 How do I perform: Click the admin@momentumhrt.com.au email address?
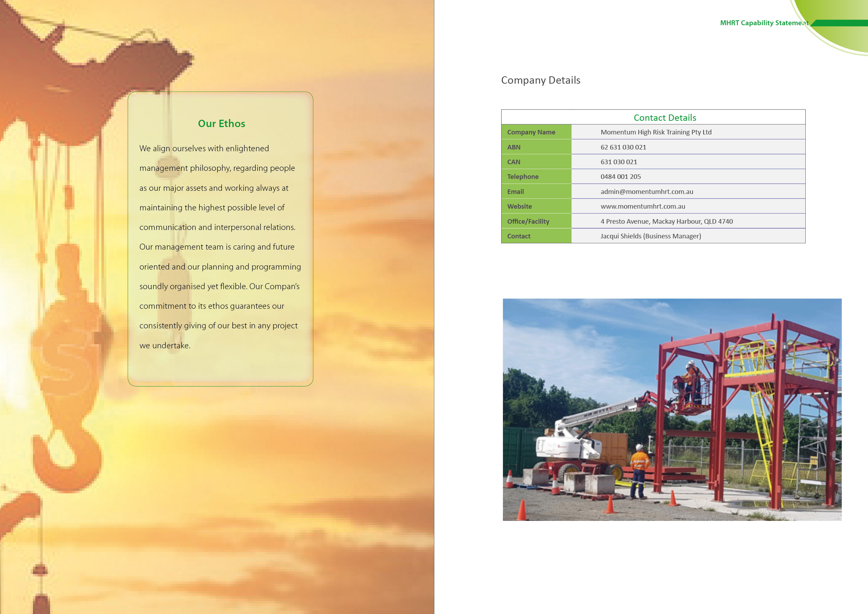coord(646,192)
